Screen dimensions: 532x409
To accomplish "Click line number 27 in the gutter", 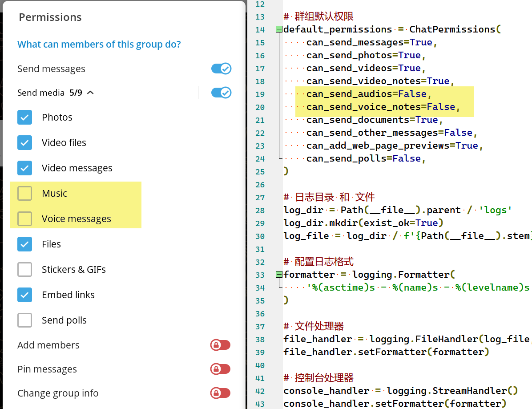I will pyautogui.click(x=260, y=197).
